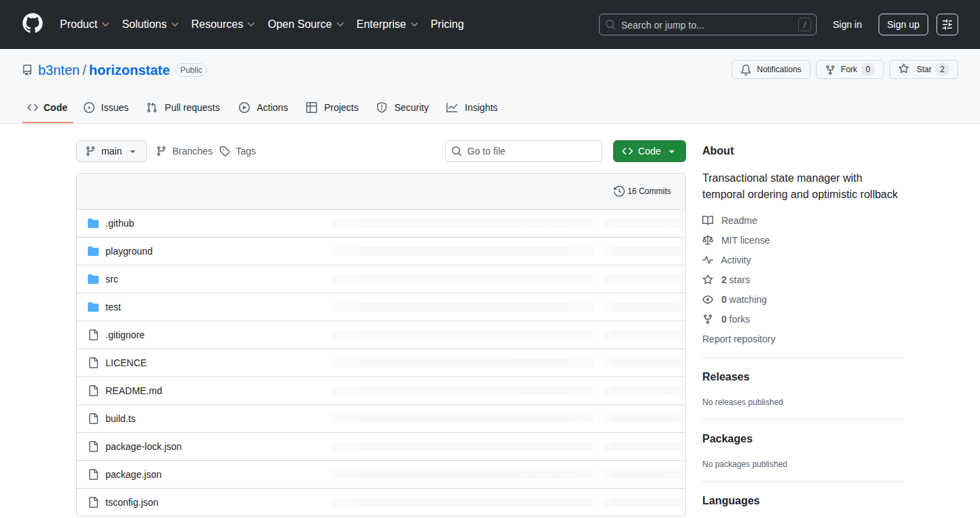Go to the Pricing page

pos(447,25)
